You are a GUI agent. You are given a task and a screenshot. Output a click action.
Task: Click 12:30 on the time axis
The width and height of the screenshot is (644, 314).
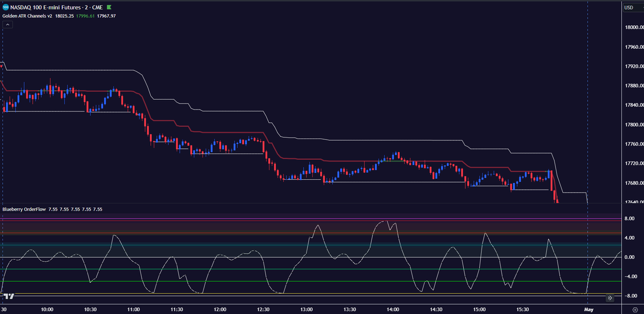click(x=263, y=310)
